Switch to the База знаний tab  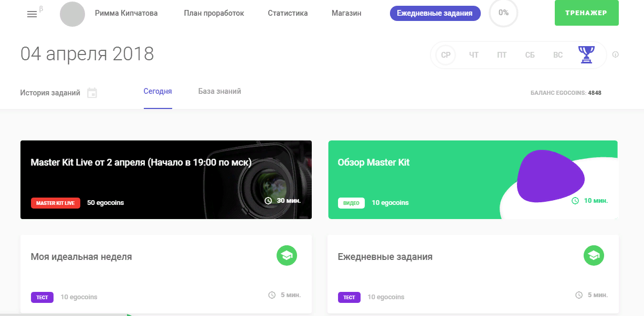coord(220,91)
